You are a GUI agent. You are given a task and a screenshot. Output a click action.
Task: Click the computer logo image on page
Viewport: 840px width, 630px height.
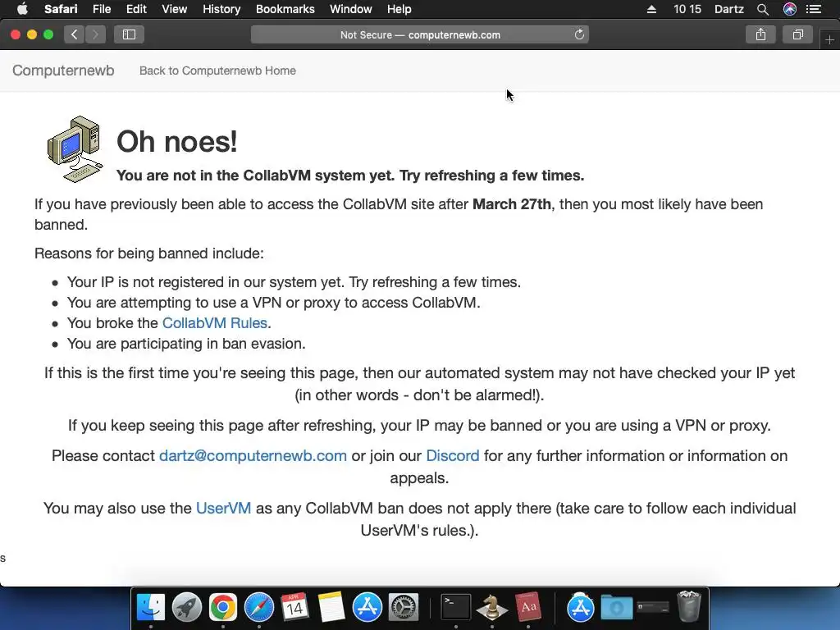(75, 149)
